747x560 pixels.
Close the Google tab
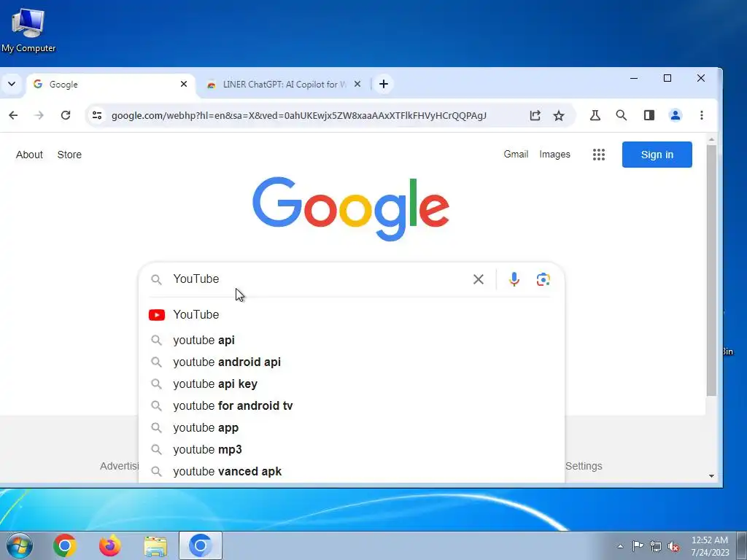pyautogui.click(x=184, y=85)
